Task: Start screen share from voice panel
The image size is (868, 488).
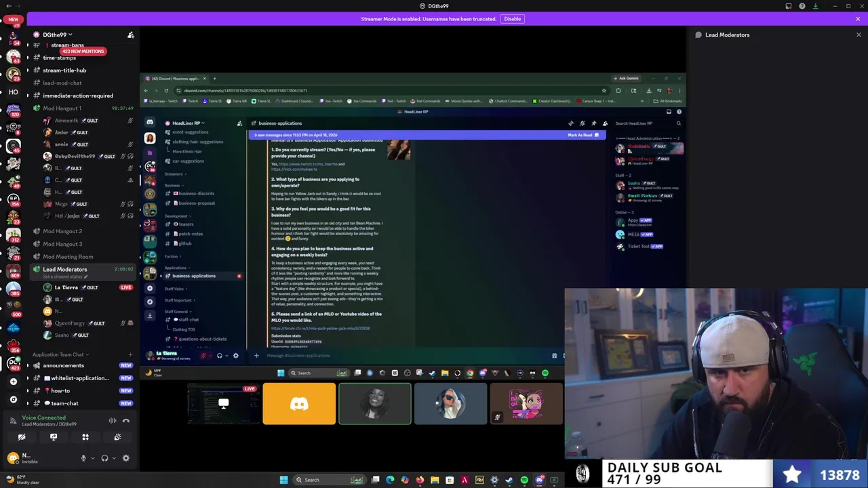Action: click(x=54, y=437)
